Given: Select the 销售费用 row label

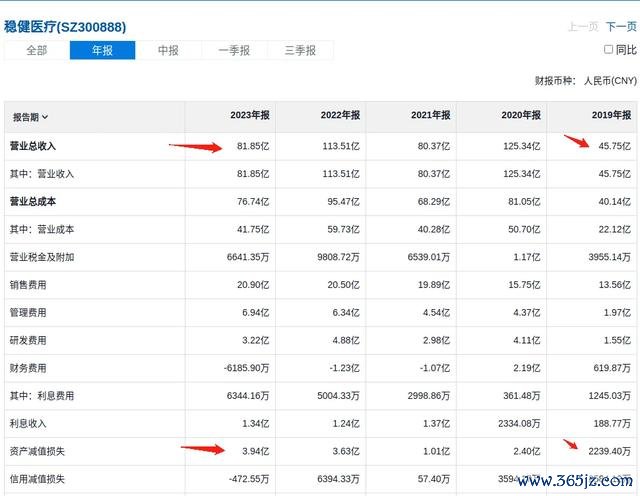Looking at the screenshot, I should pyautogui.click(x=28, y=285).
